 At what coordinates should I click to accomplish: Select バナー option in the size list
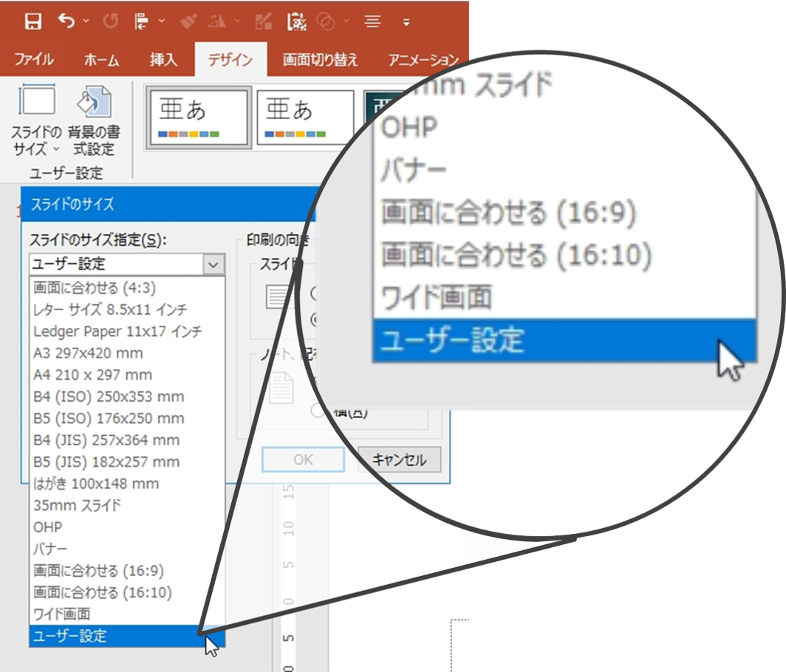click(x=127, y=549)
